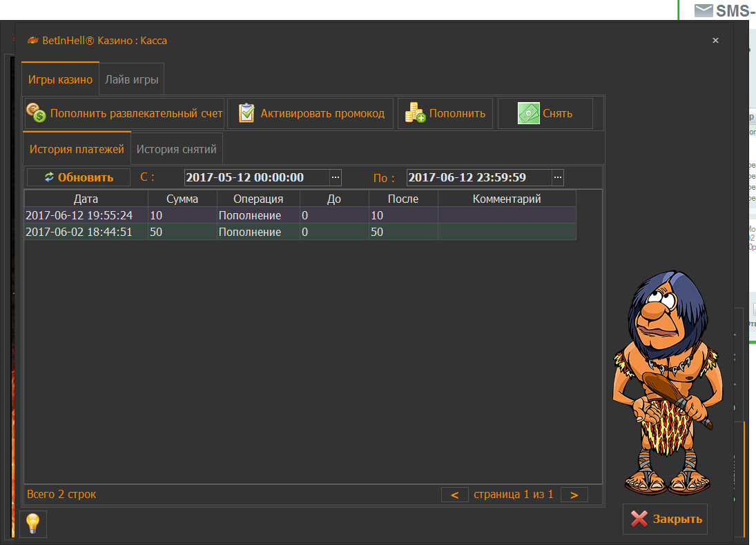Click the BetInHell logo in title bar

(32, 41)
